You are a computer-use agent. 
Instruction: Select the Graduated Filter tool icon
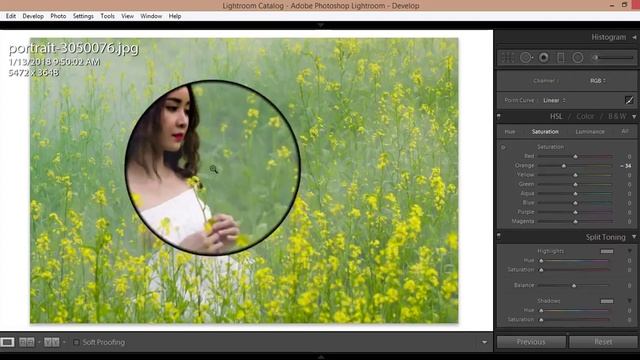tap(561, 58)
